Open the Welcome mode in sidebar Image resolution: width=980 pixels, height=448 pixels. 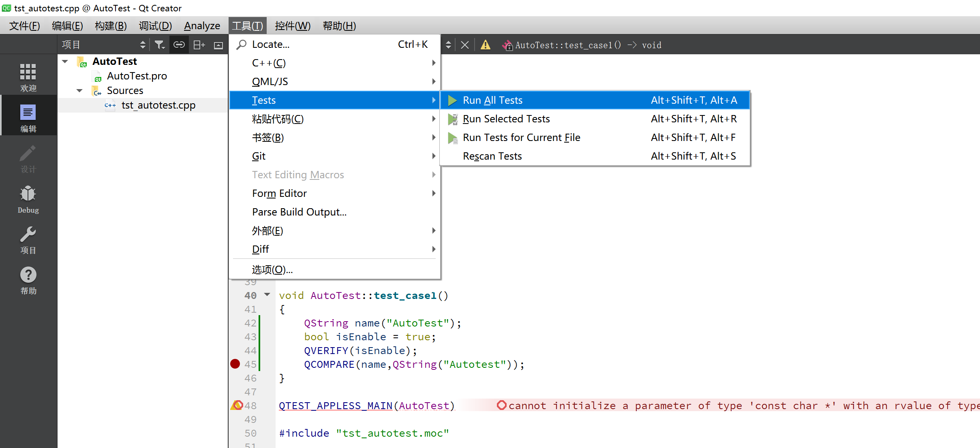pos(28,77)
